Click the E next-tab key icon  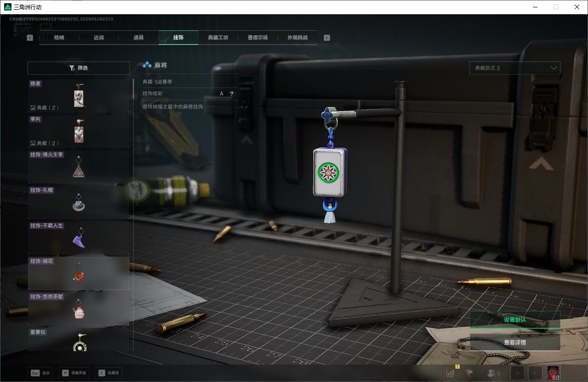327,38
